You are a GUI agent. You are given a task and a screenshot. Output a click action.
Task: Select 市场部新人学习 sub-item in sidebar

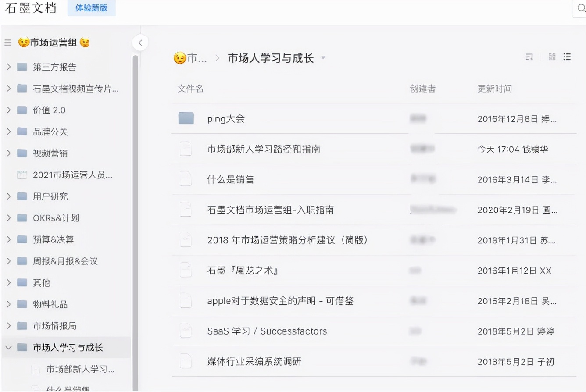pyautogui.click(x=81, y=369)
